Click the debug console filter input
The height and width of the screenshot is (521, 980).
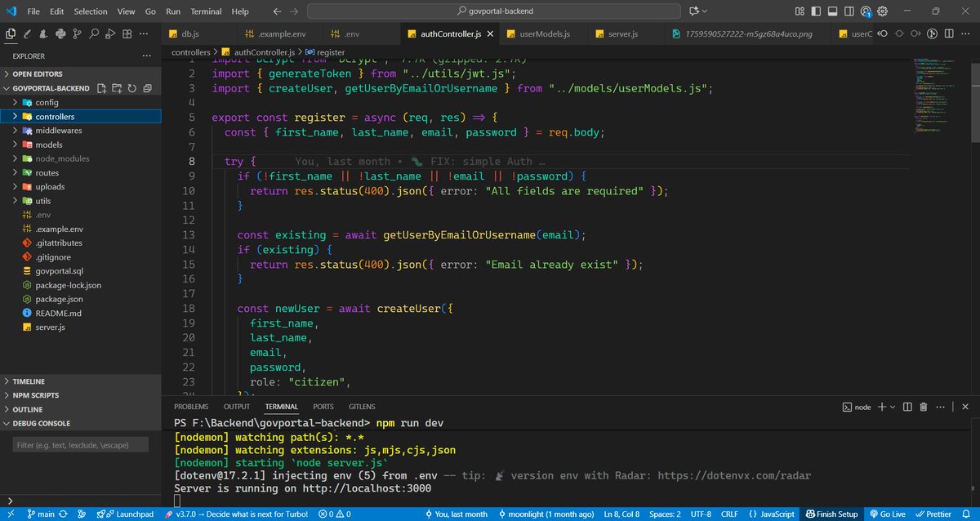pyautogui.click(x=81, y=445)
